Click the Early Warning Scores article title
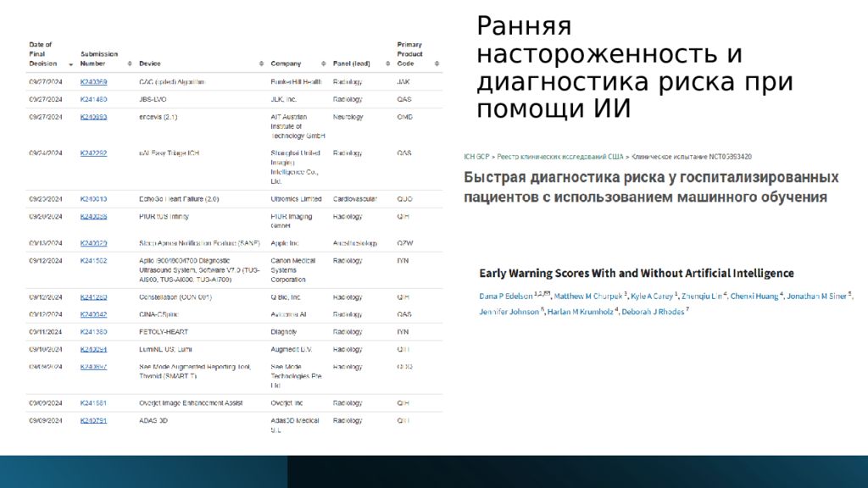Viewport: 868px width, 488px height. coord(637,274)
